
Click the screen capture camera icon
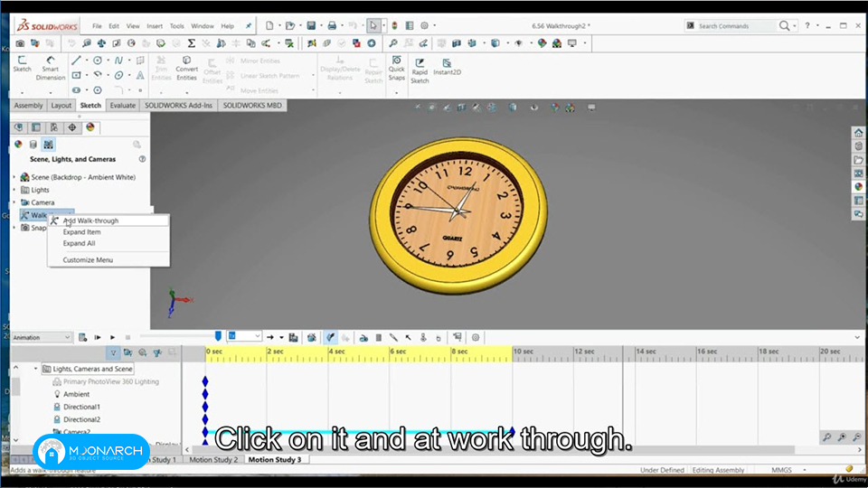click(x=20, y=43)
